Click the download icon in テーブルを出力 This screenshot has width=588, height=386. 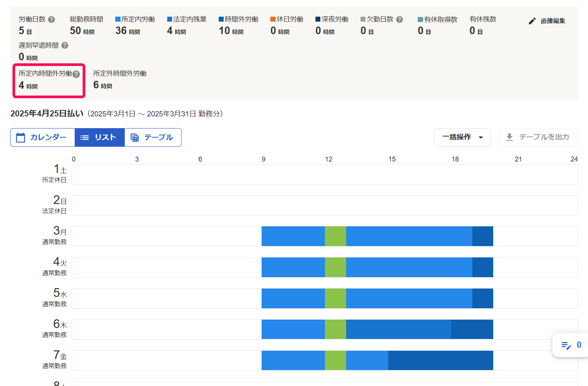[510, 137]
